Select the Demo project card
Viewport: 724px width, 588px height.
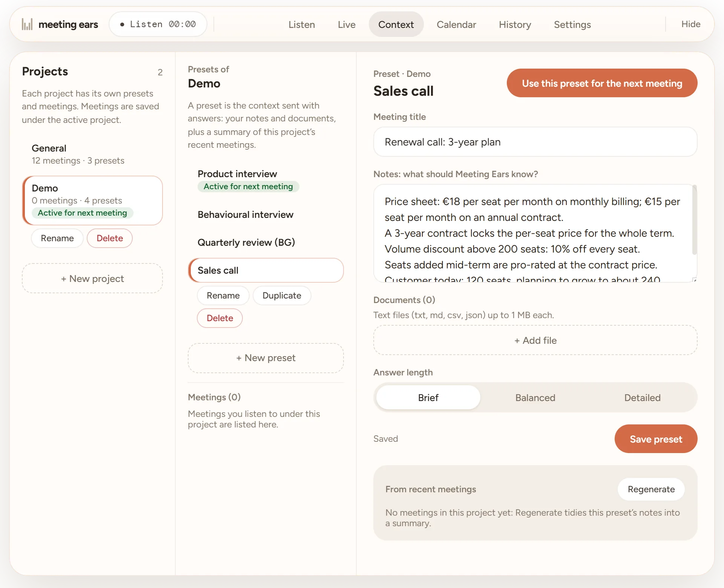pyautogui.click(x=92, y=201)
